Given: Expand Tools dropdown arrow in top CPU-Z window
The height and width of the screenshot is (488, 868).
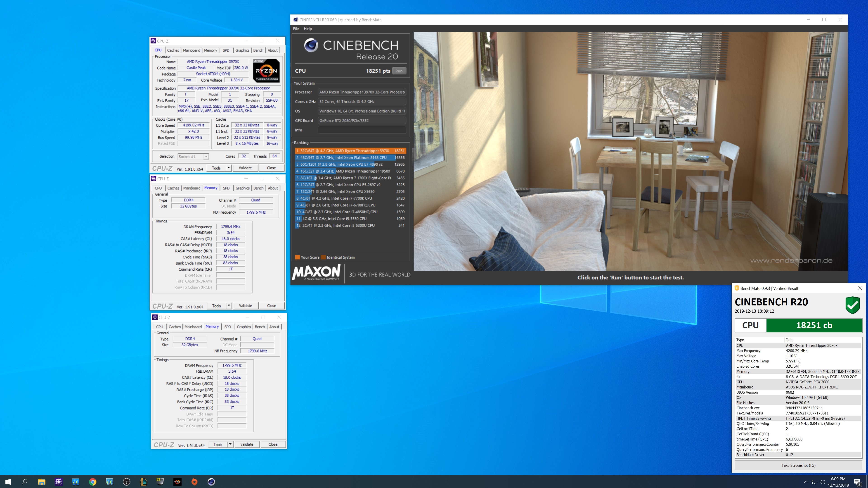Looking at the screenshot, I should (228, 168).
